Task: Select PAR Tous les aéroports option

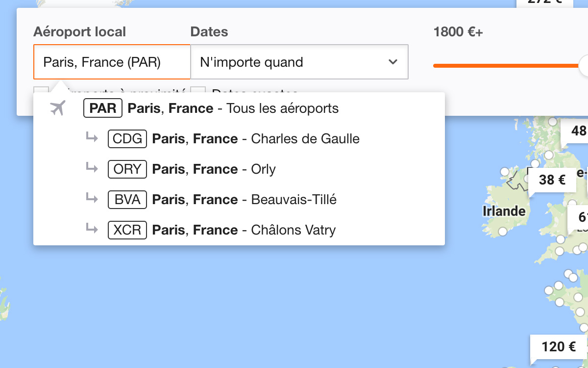Action: click(211, 108)
